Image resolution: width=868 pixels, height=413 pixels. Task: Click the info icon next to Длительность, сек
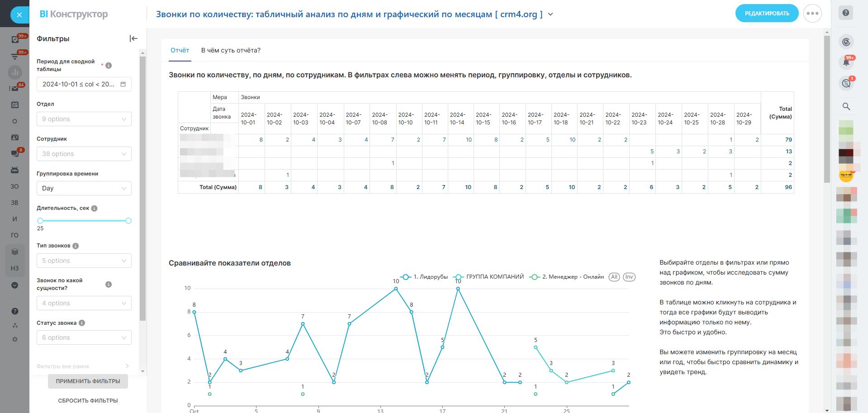coord(94,209)
